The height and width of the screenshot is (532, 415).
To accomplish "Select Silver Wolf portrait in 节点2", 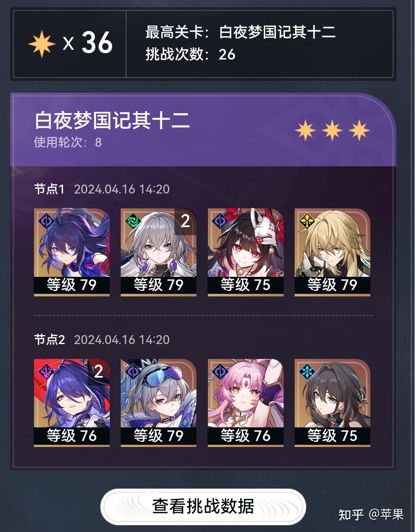I will click(159, 403).
